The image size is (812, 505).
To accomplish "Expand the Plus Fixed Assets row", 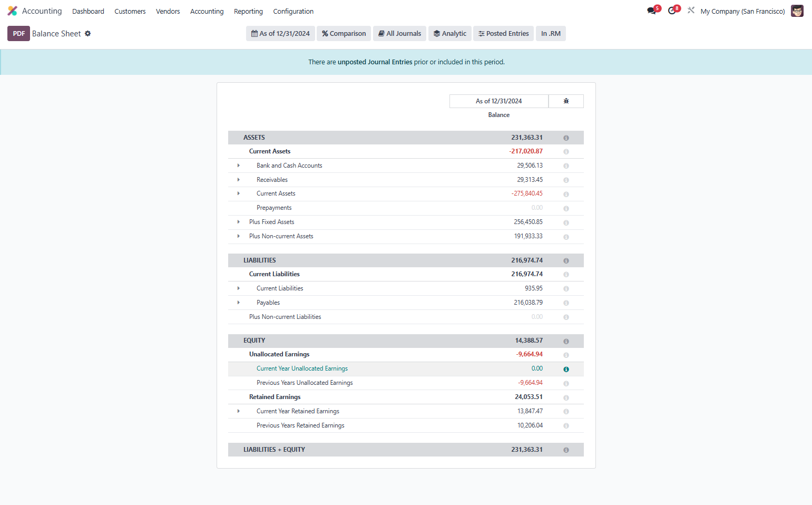I will point(239,222).
